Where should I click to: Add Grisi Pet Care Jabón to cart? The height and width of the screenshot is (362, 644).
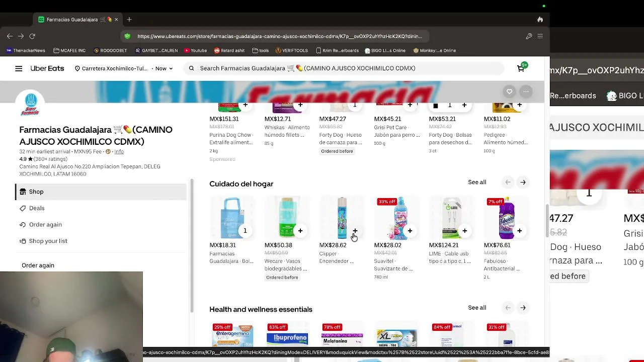pyautogui.click(x=410, y=106)
